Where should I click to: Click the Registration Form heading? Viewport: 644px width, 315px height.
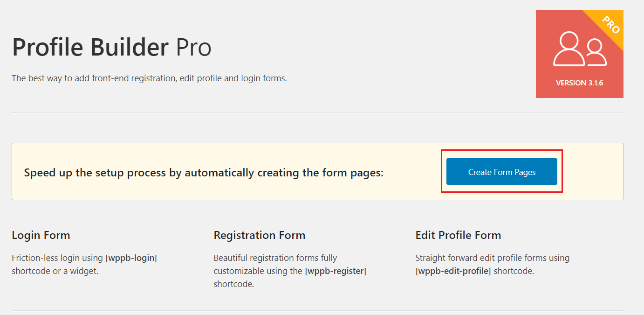click(x=260, y=235)
